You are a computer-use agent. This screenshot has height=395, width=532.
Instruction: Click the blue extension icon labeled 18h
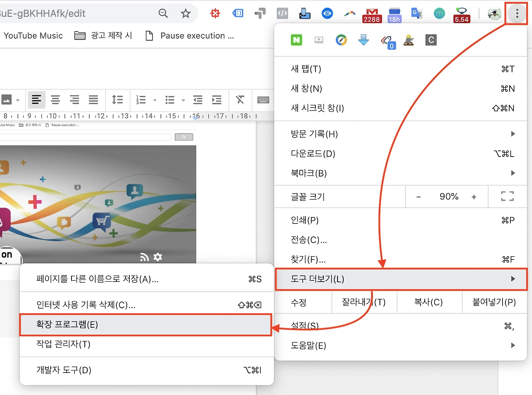[394, 15]
